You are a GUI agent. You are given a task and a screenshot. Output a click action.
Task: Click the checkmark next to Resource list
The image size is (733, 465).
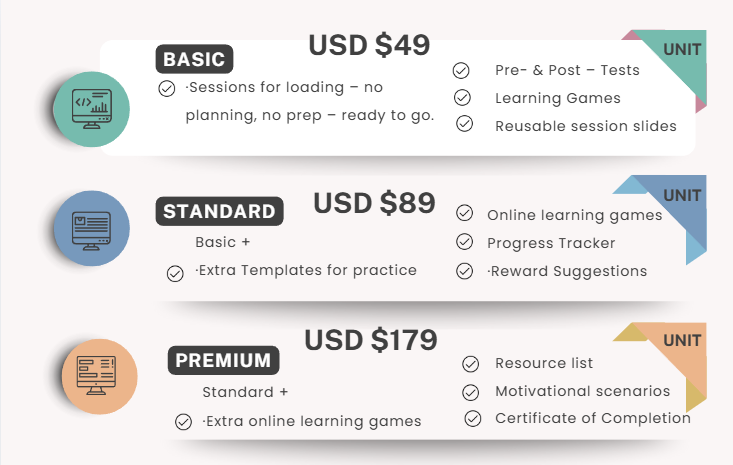coord(471,363)
